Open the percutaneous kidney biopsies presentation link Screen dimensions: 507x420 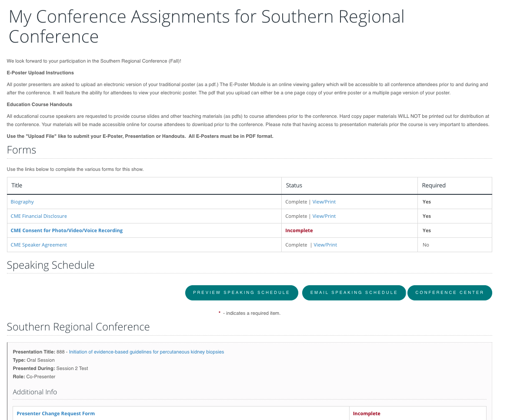click(x=147, y=352)
